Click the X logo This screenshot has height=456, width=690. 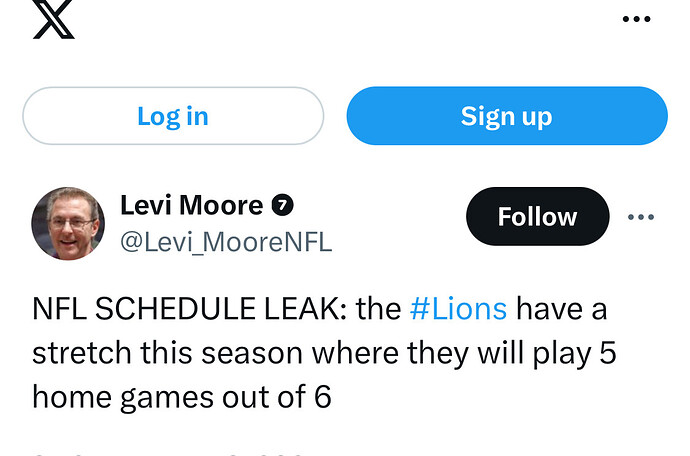(53, 19)
